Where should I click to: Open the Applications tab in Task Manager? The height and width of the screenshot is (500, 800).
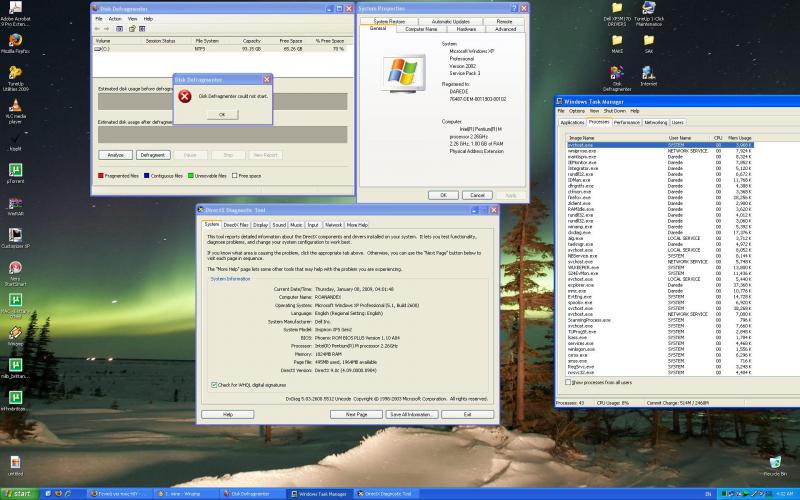pos(572,122)
